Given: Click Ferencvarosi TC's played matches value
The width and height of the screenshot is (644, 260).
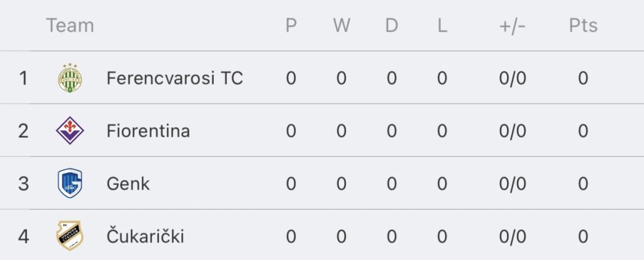Looking at the screenshot, I should (x=291, y=79).
